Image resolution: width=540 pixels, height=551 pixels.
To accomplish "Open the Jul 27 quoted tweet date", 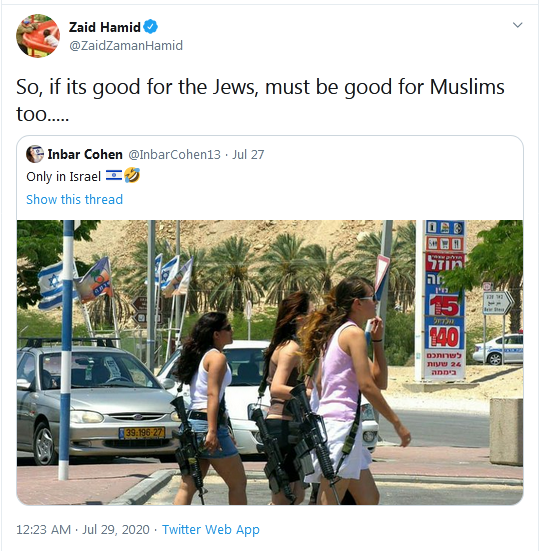I will coord(248,155).
